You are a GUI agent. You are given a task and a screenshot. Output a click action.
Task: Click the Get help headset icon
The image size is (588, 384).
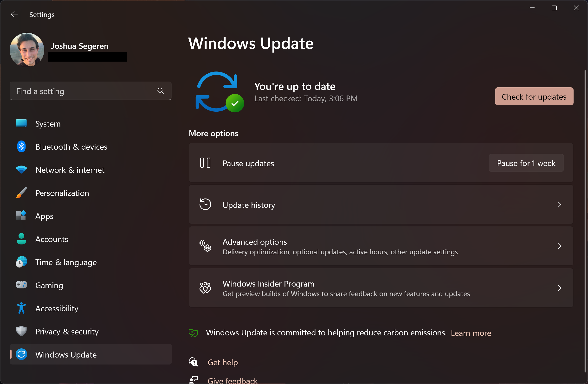click(194, 362)
